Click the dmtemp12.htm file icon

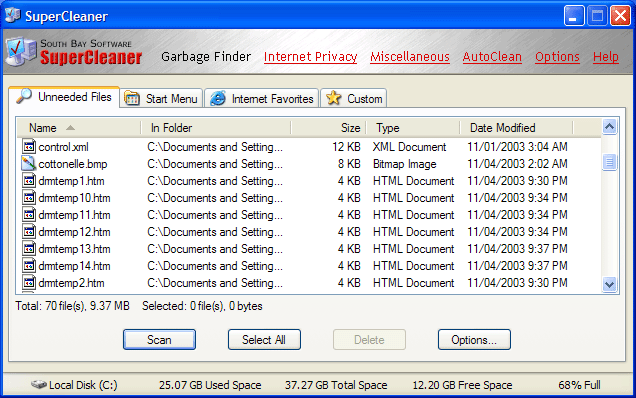click(28, 232)
